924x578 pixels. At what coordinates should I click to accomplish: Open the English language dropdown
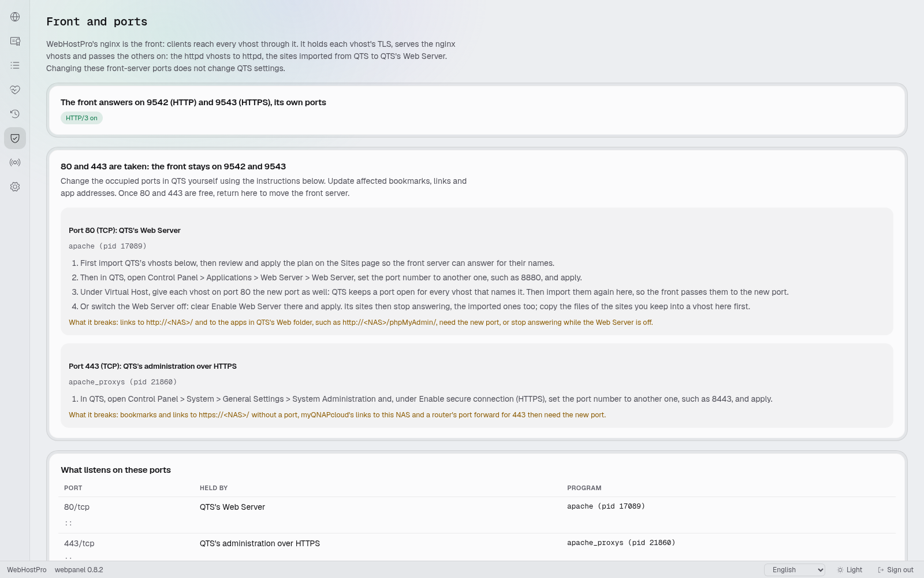click(x=795, y=570)
